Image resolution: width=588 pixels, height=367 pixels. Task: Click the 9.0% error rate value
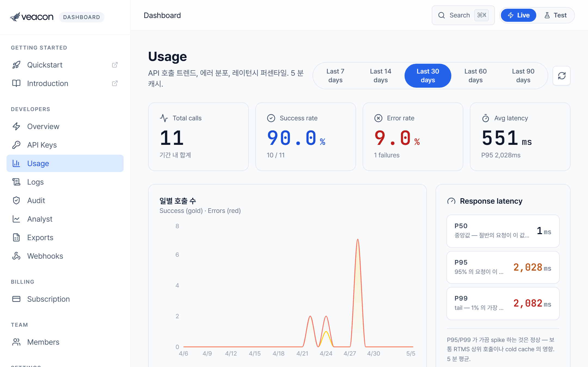[397, 138]
